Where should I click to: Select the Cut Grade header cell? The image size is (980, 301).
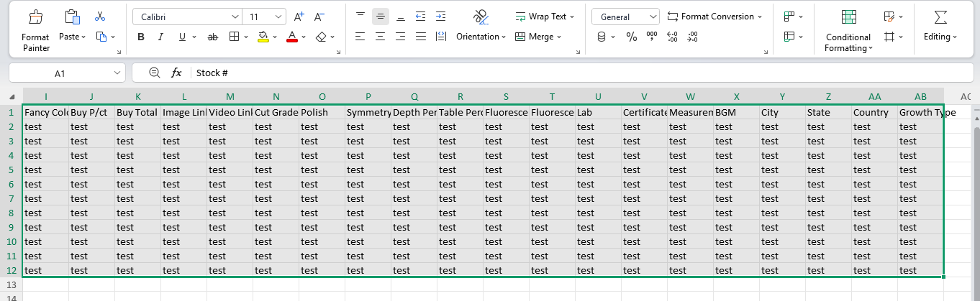[x=276, y=113]
